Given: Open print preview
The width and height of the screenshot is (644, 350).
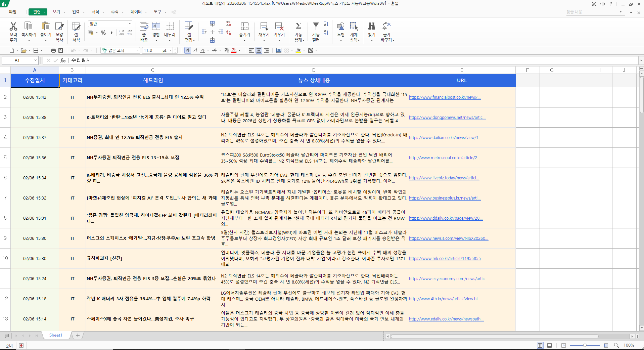Looking at the screenshot, I should [61, 50].
